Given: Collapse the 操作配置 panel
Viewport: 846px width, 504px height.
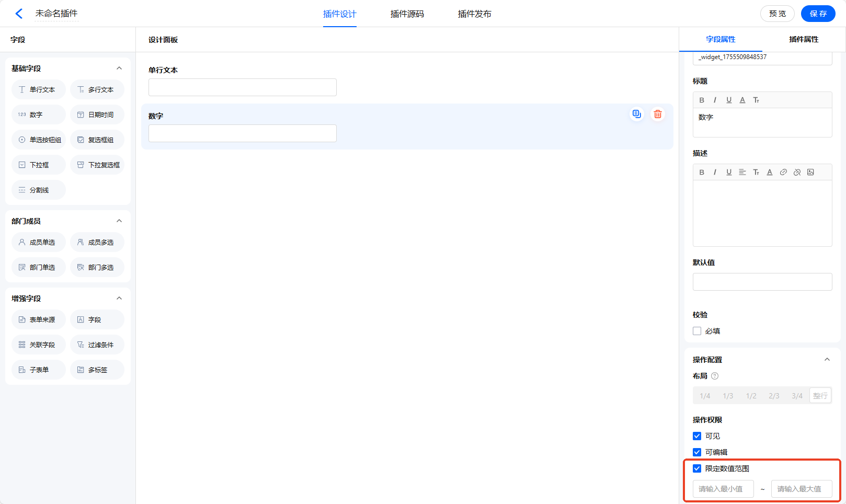Looking at the screenshot, I should 827,360.
